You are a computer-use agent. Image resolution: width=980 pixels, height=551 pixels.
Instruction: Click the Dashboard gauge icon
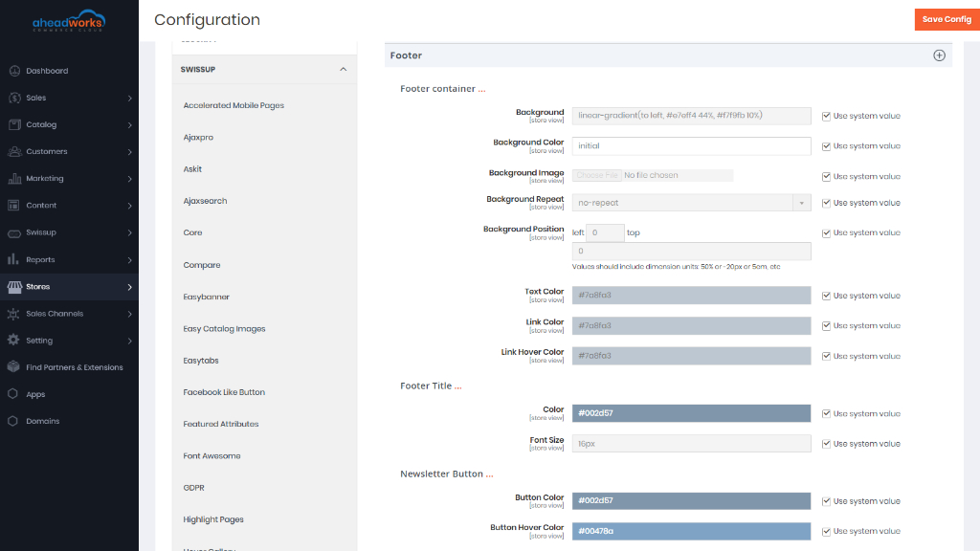(14, 71)
